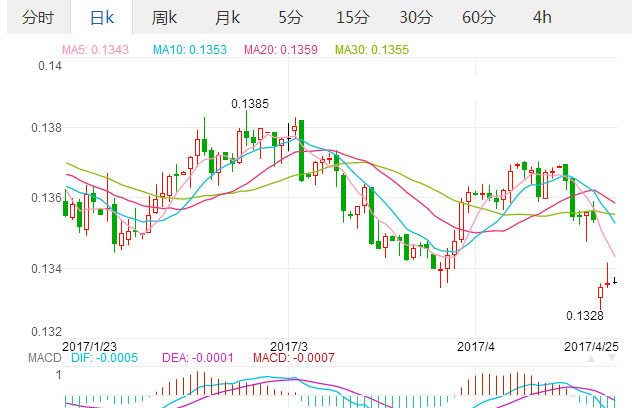Click the MA30: 0.1355 legend label
632x408 pixels.
[372, 50]
